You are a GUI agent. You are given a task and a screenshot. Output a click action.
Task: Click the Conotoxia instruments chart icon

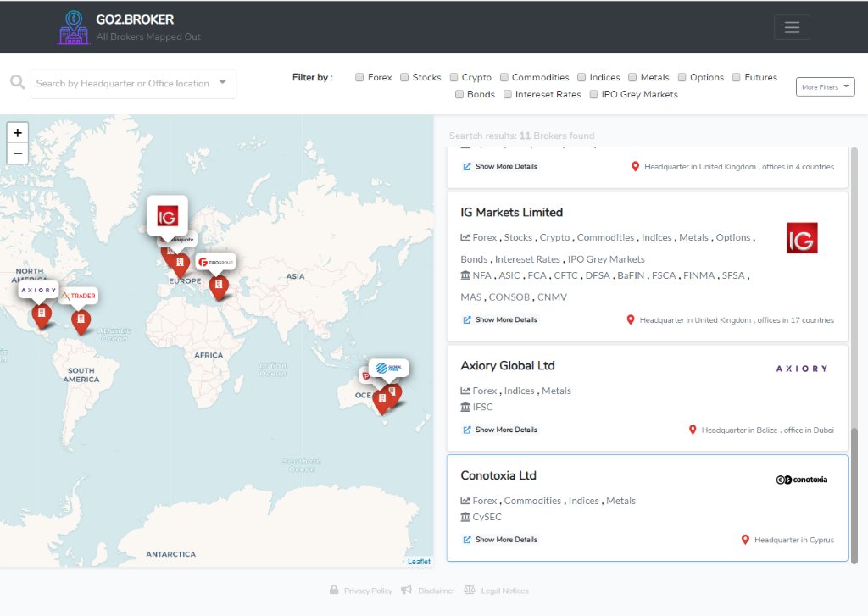[465, 500]
